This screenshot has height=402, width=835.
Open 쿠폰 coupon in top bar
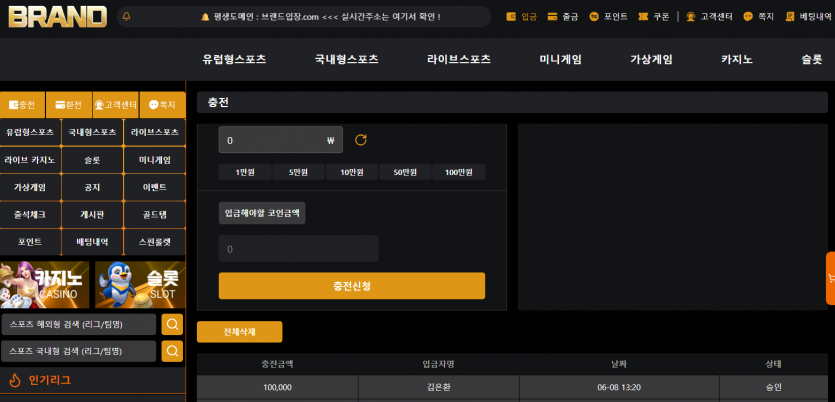pyautogui.click(x=653, y=17)
